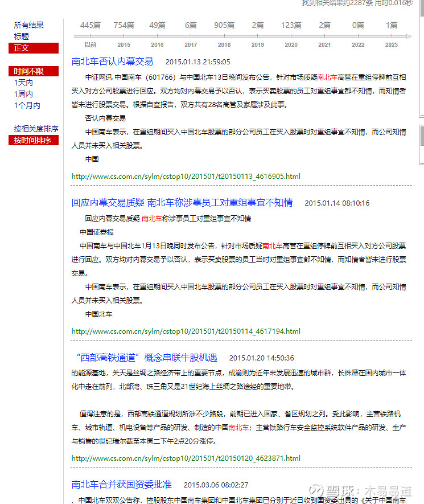Screen dimensions: 424x504
Task: Select year 2018 on timeline
Action: [224, 44]
